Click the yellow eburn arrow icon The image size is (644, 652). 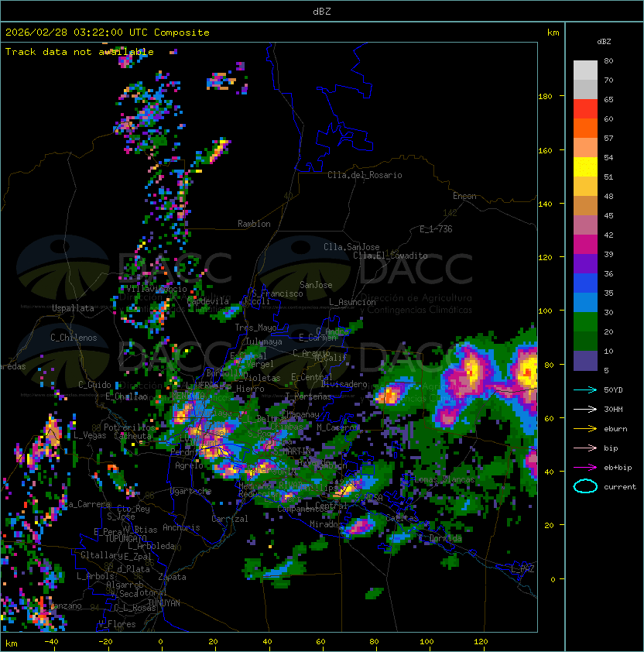click(x=585, y=429)
